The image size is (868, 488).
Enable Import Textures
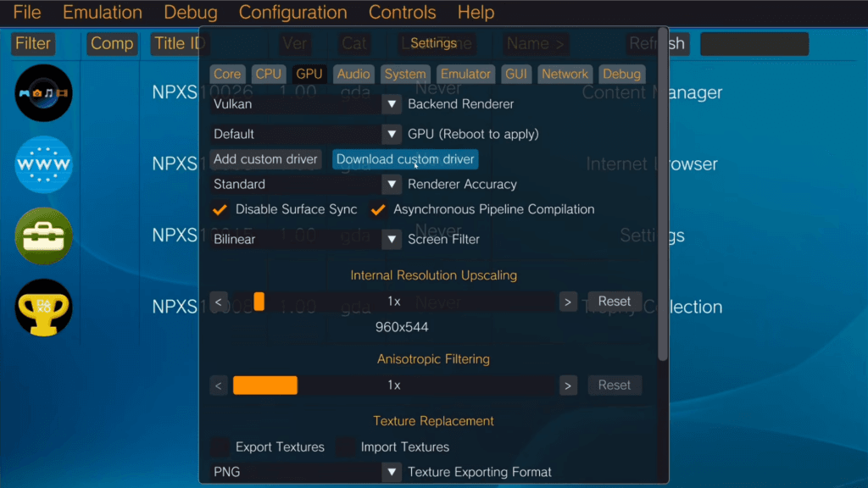pos(345,446)
